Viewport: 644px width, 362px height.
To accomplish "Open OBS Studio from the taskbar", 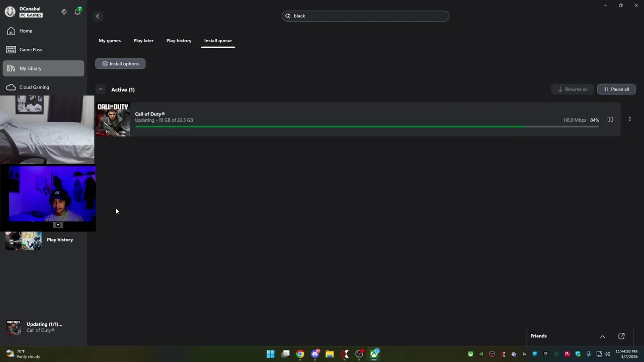I will tap(359, 354).
